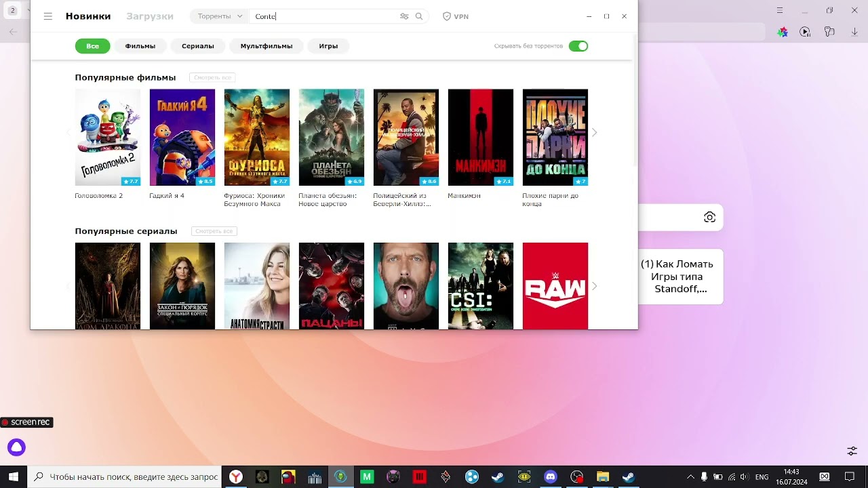
Task: Select the 'Все' category filter
Action: [x=93, y=46]
